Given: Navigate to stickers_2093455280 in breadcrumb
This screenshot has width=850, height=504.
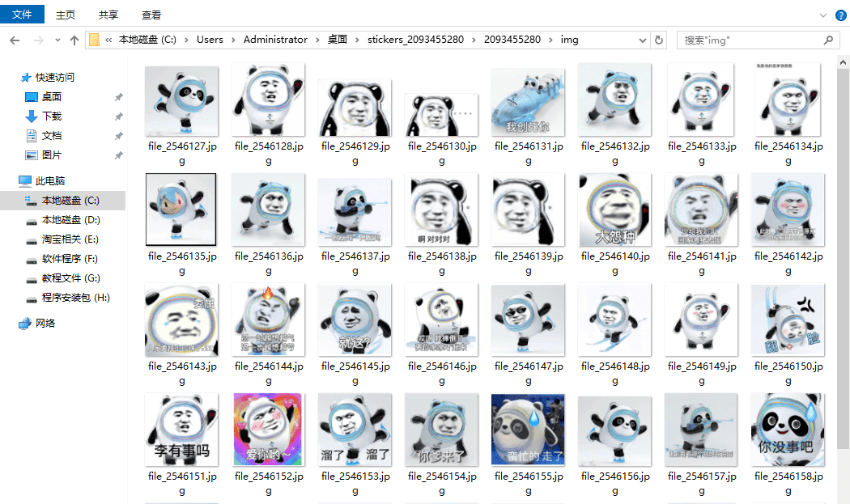Looking at the screenshot, I should [415, 40].
